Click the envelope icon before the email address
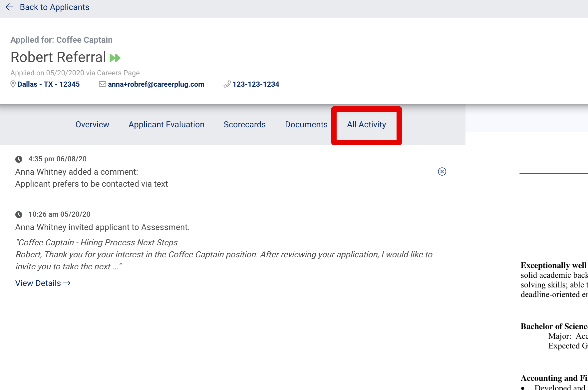 coord(102,84)
